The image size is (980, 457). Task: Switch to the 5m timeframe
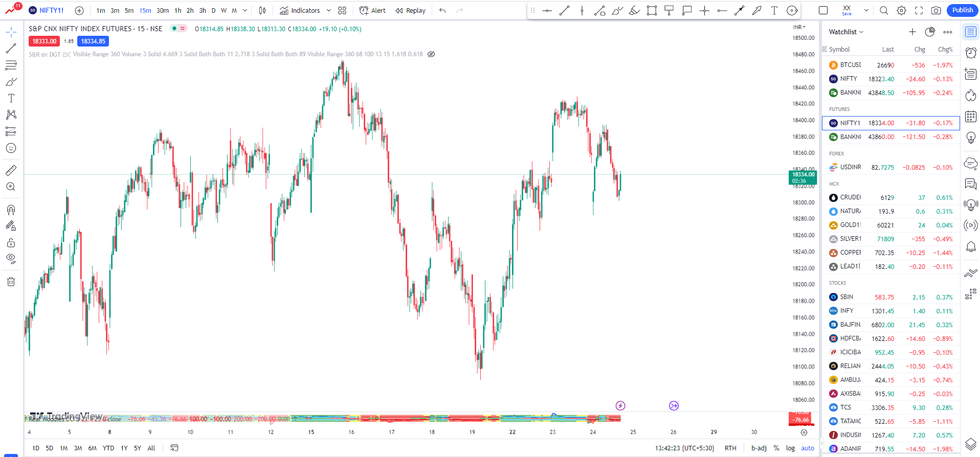tap(129, 10)
